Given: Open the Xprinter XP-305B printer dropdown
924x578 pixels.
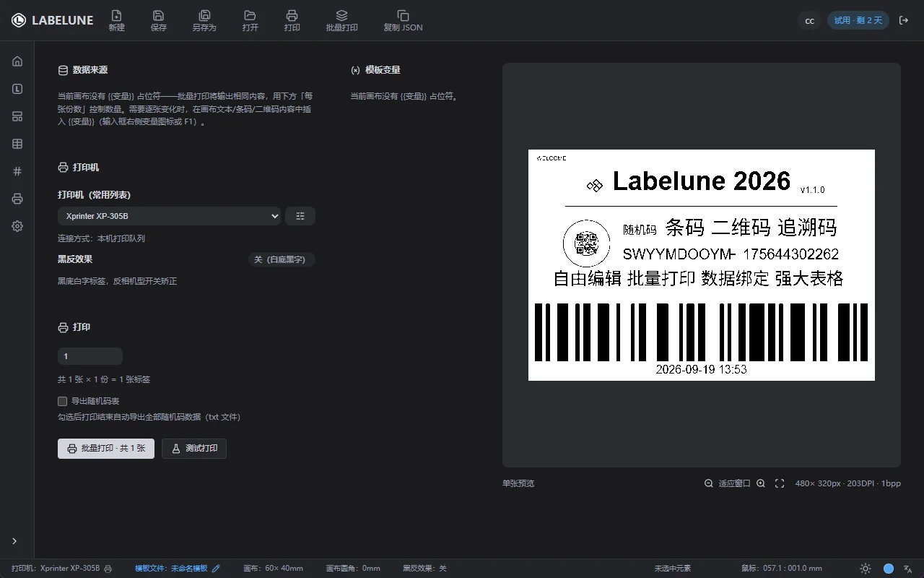Looking at the screenshot, I should click(169, 216).
